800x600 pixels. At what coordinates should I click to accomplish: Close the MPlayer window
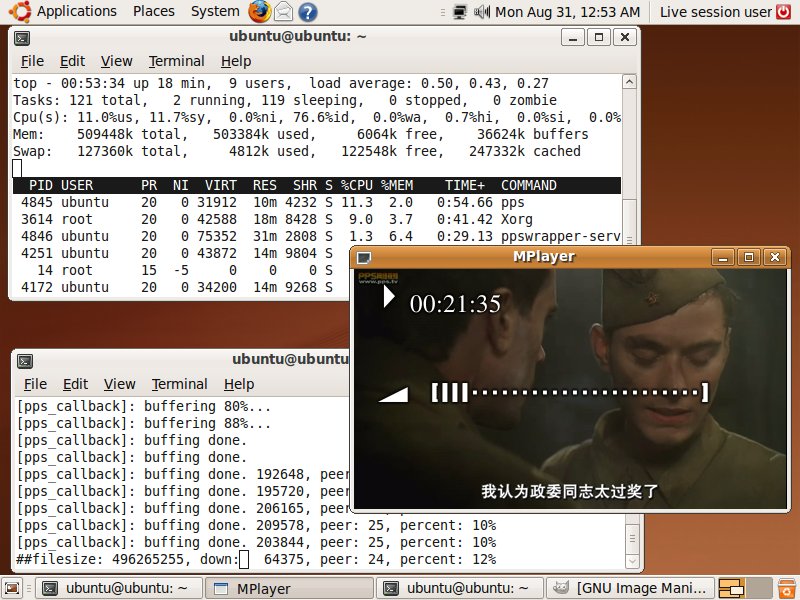click(774, 257)
